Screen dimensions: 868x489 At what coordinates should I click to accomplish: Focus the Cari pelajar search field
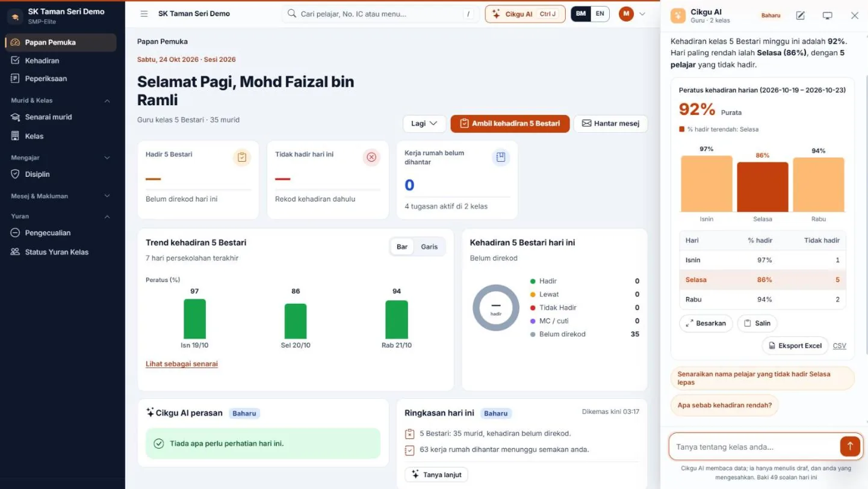pos(379,14)
